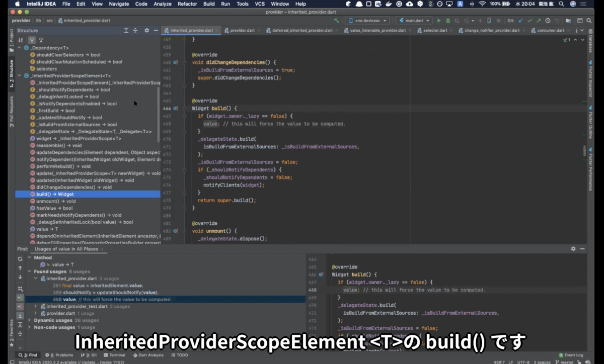Screen dimensions: 604x364
Task: Open Dart Analysis tool window button
Action: coord(148,355)
